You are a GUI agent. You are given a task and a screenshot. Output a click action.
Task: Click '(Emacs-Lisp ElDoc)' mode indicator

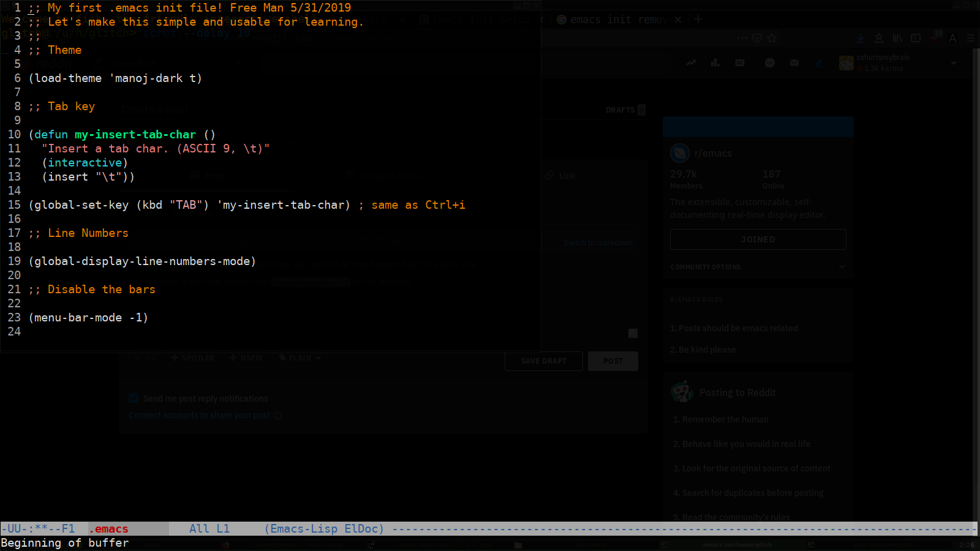coord(325,529)
